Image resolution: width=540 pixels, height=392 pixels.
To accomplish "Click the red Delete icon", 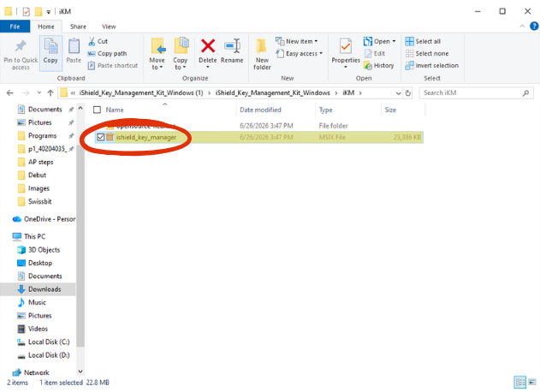I will click(x=208, y=46).
